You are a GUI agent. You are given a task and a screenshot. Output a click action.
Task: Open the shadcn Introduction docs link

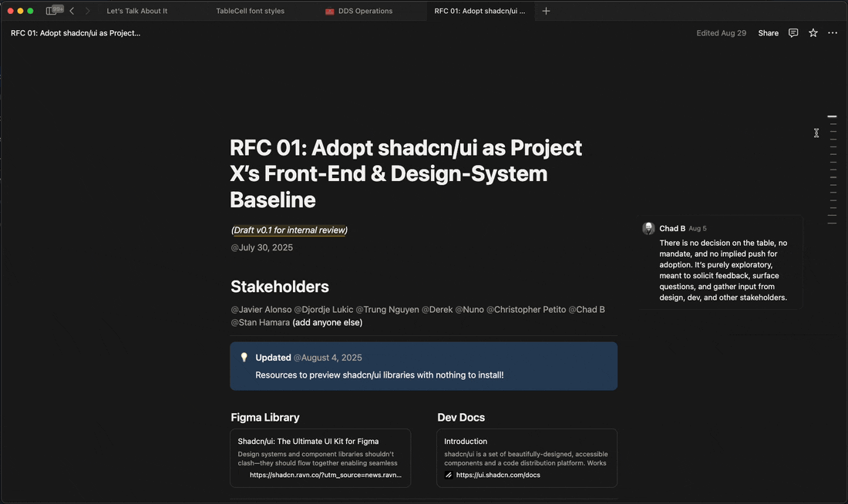coord(466,441)
